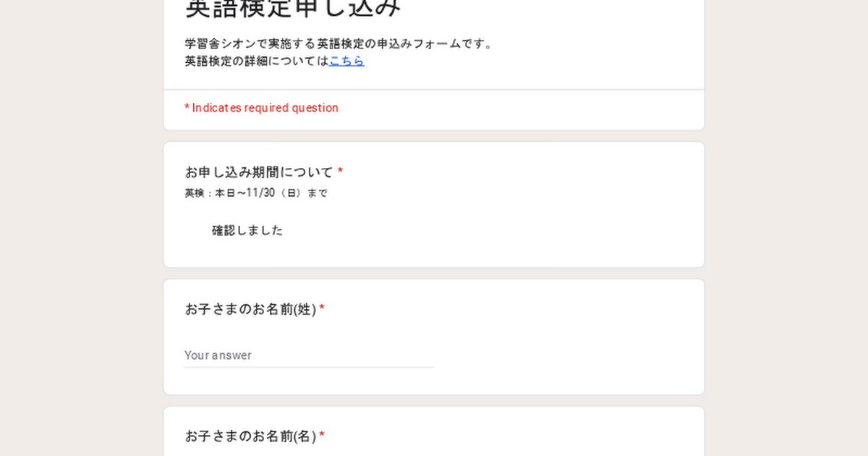Click blank space right of the surname field

[564, 355]
